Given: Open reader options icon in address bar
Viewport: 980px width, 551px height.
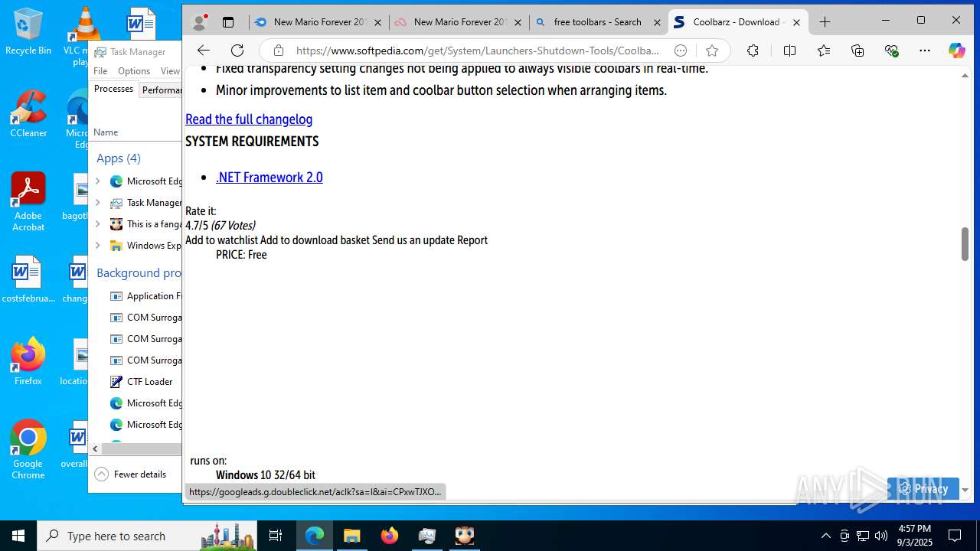Looking at the screenshot, I should (x=681, y=51).
